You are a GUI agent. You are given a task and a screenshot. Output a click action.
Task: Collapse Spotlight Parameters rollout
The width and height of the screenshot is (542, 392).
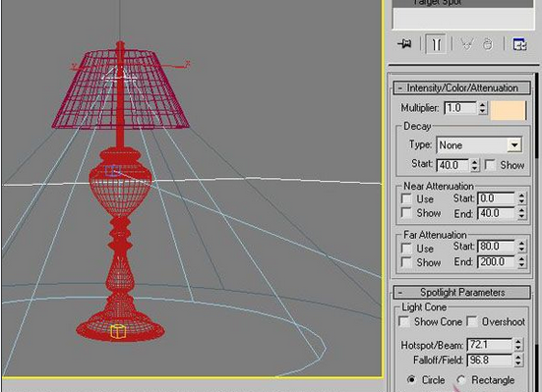[x=461, y=292]
